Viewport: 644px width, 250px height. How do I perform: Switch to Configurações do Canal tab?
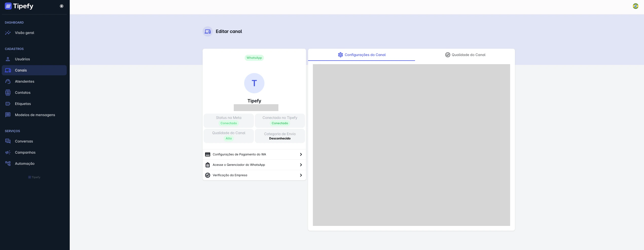point(362,55)
